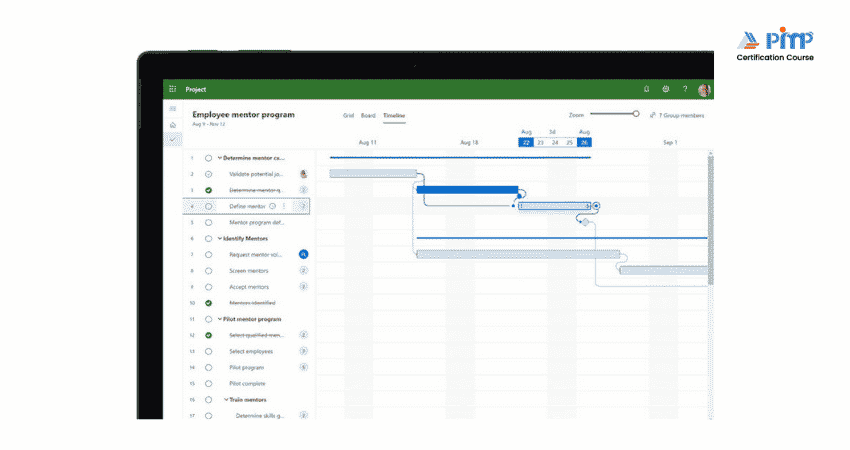Open details info icon on Define mentor row

coord(273,206)
